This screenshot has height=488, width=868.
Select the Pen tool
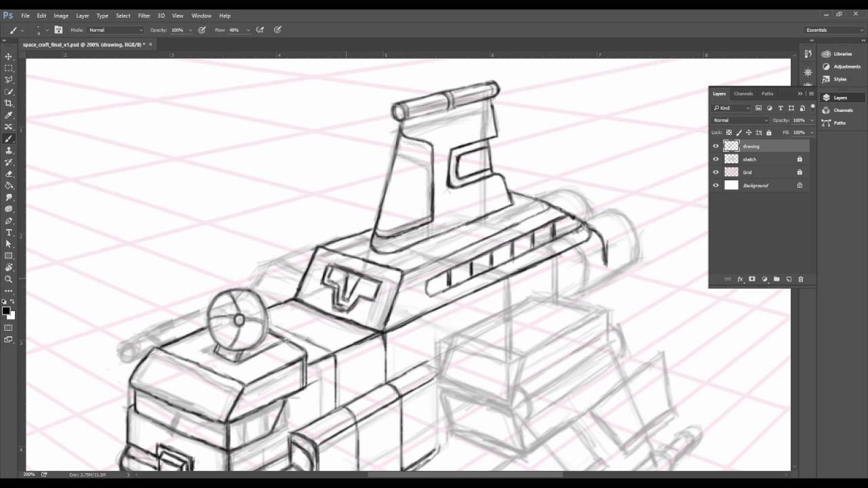9,220
